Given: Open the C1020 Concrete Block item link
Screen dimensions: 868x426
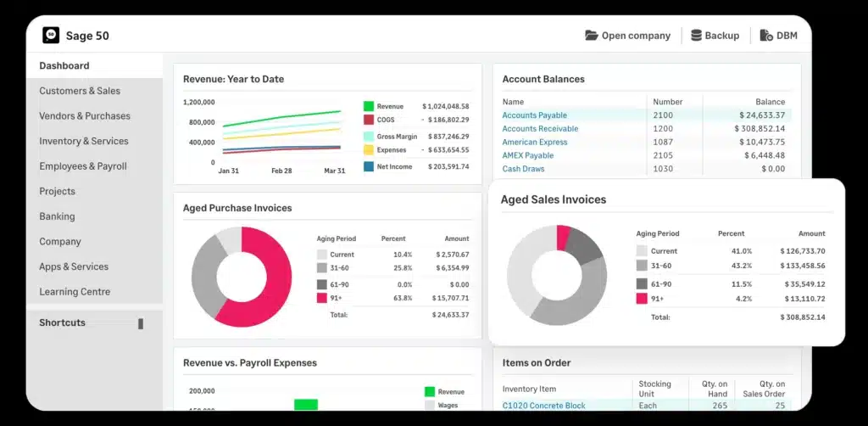Looking at the screenshot, I should click(x=544, y=406).
